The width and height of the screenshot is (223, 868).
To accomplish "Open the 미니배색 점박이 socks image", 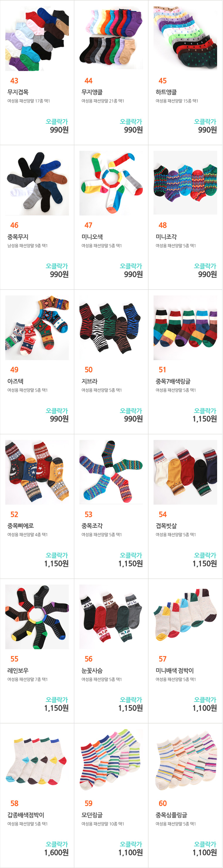I will (x=185, y=617).
